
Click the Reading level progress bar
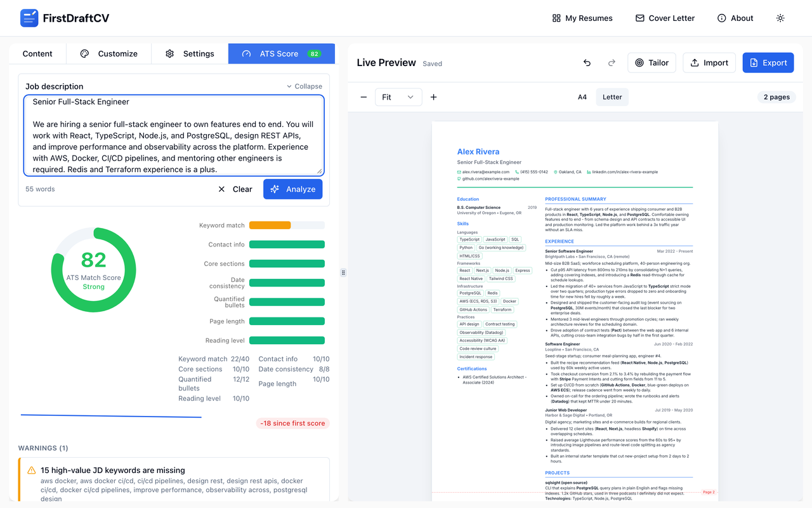tap(287, 340)
